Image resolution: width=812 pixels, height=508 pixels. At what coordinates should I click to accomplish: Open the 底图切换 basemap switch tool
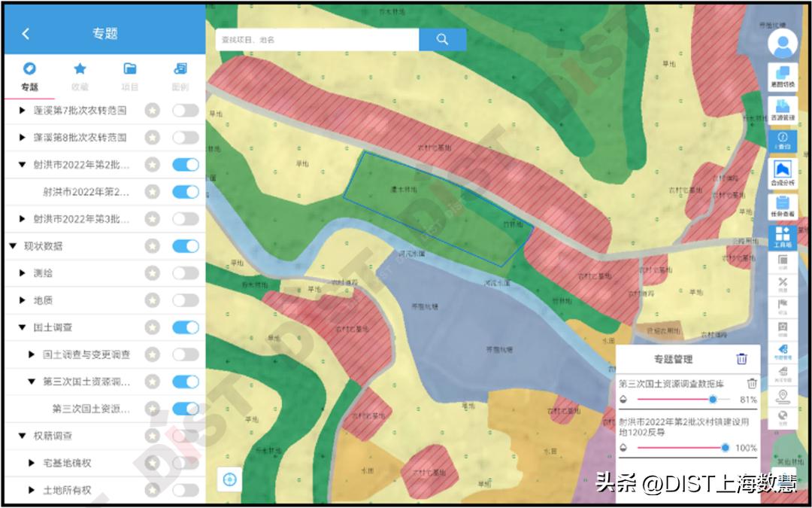click(783, 76)
